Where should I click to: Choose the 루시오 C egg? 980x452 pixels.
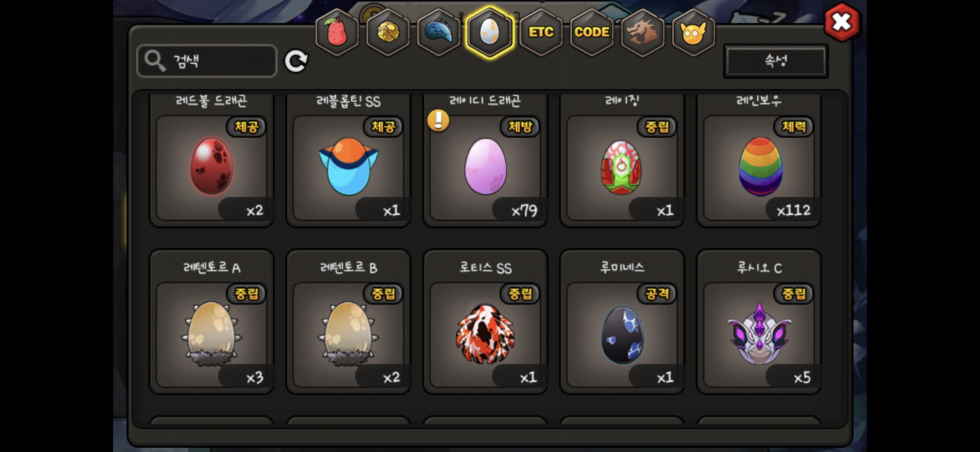759,321
